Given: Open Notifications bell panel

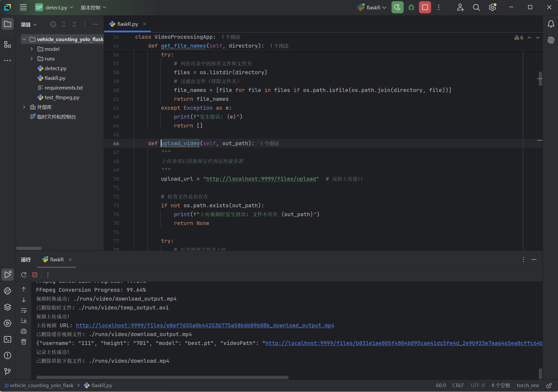Looking at the screenshot, I should point(551,24).
